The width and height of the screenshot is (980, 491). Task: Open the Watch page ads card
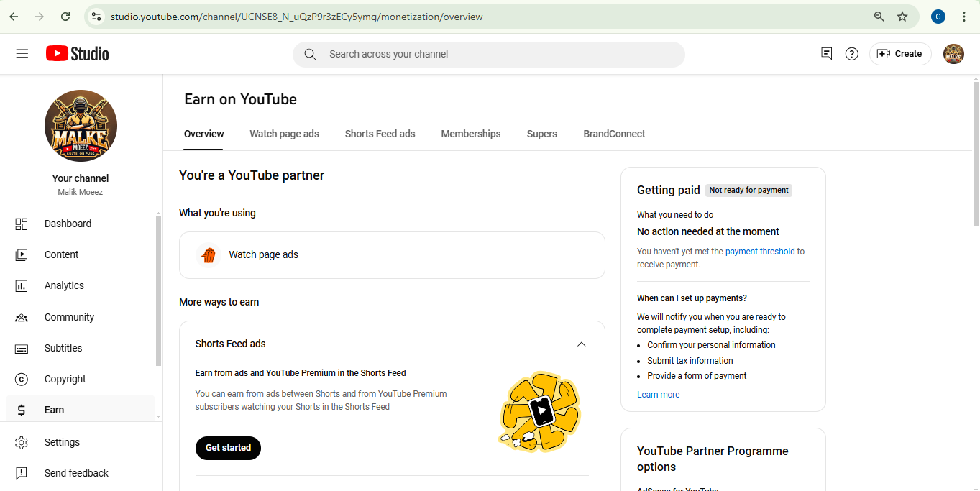point(392,254)
